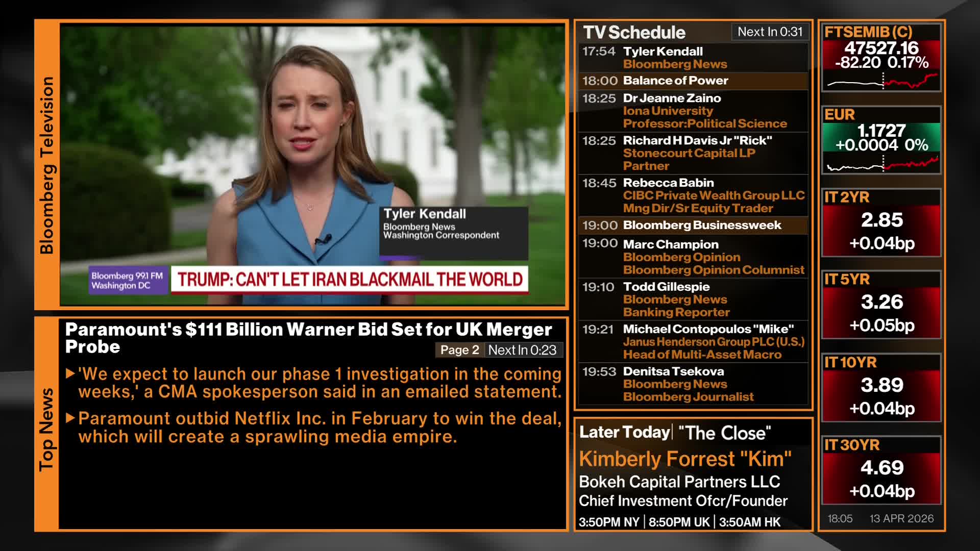Open the IT 10YR yield tile
This screenshot has height=551, width=980.
pyautogui.click(x=881, y=388)
